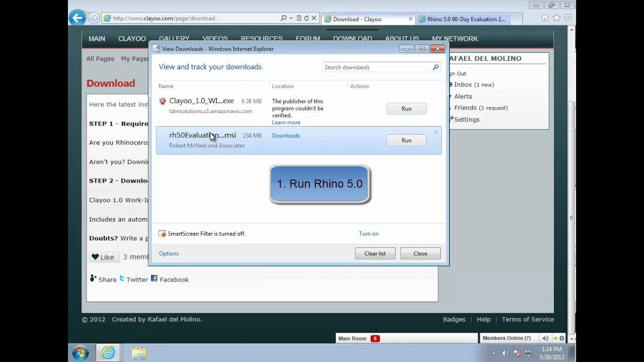
Task: Select Clayoo_1.0_WI....exe file name
Action: pos(201,101)
